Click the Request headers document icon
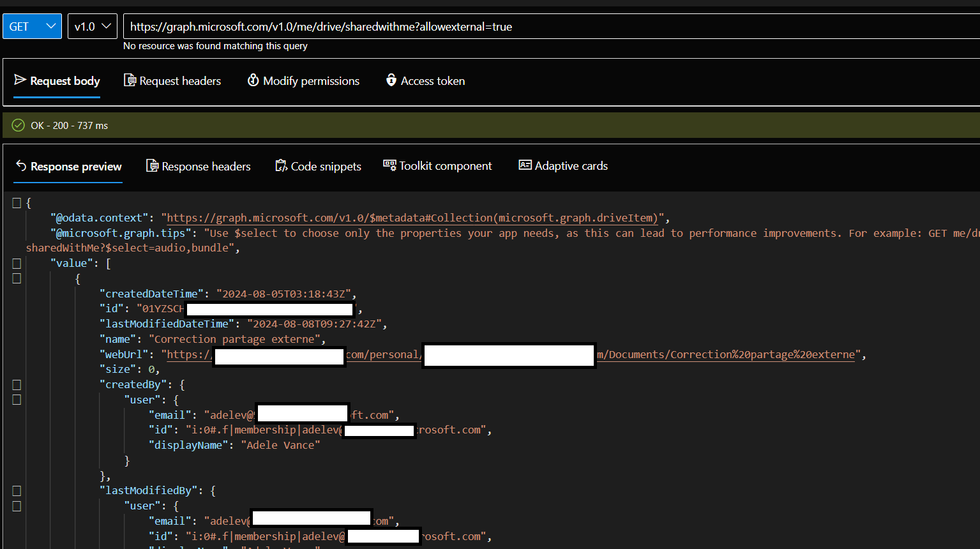Screen dimensions: 980x549 130,80
